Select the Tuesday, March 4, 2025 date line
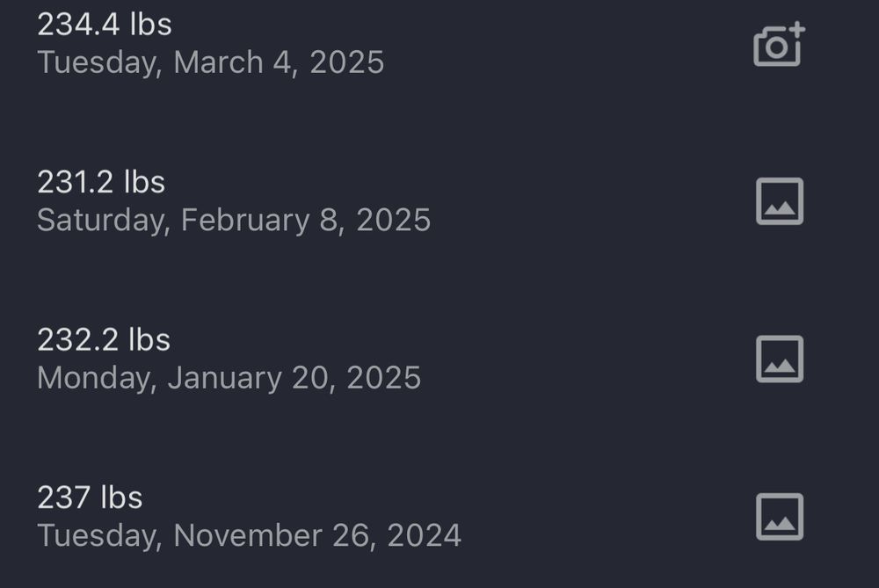Viewport: 879px width, 588px height. coord(211,62)
